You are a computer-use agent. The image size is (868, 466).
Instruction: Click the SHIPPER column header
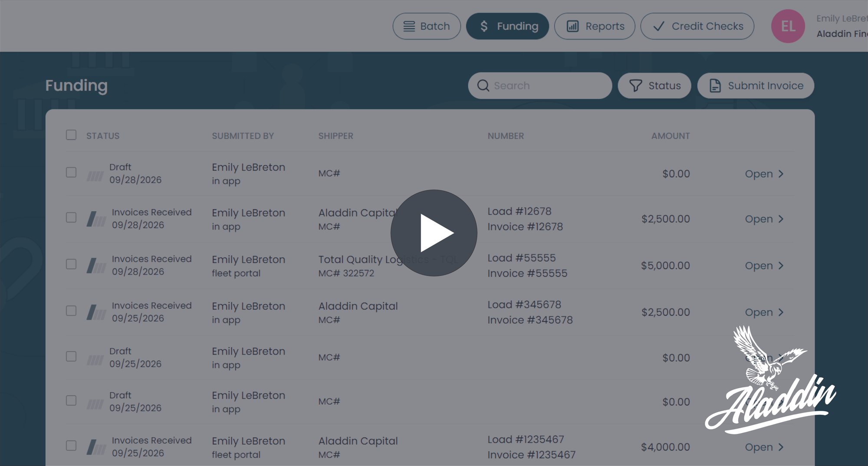click(336, 136)
